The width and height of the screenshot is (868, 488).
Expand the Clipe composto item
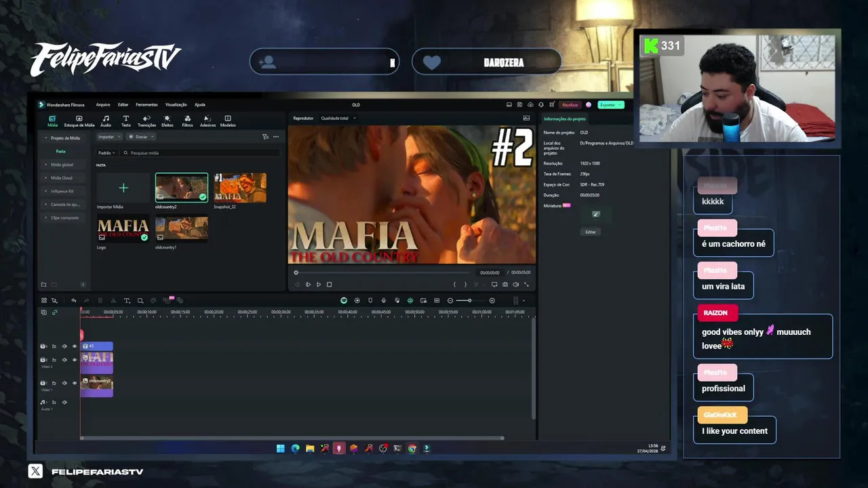(62, 218)
